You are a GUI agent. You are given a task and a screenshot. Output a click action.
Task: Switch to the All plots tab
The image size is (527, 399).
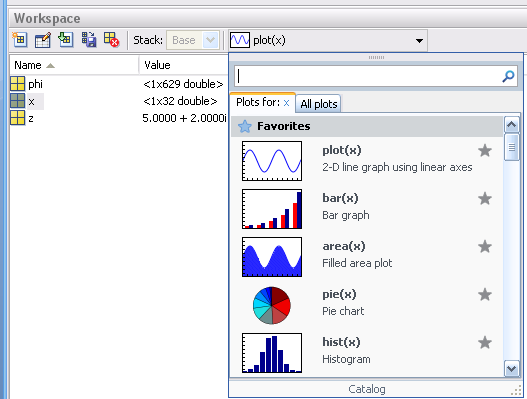(319, 104)
